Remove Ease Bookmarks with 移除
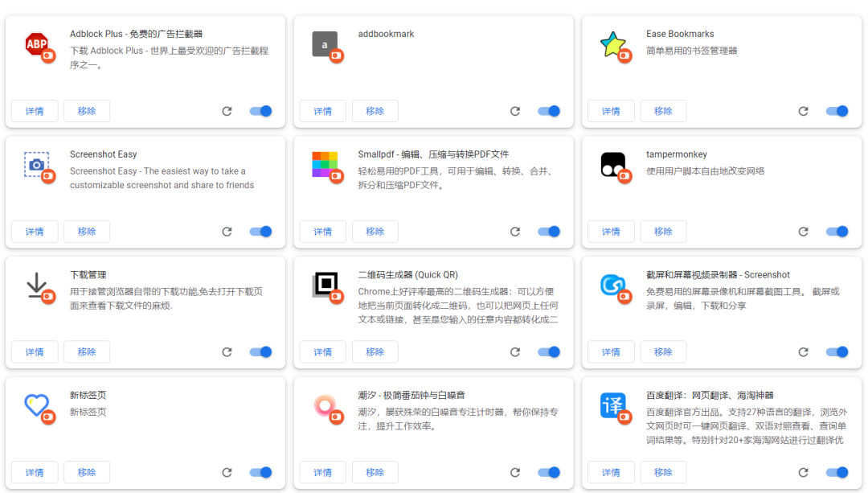This screenshot has width=868, height=493. [663, 111]
